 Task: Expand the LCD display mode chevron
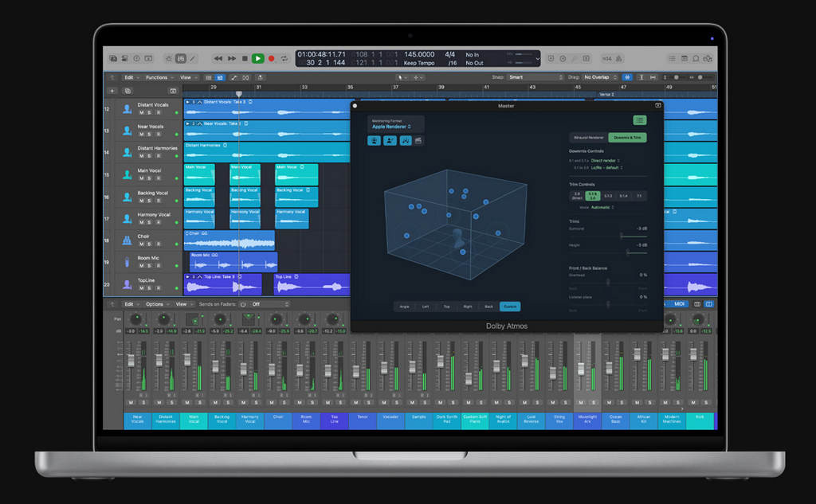(x=538, y=59)
